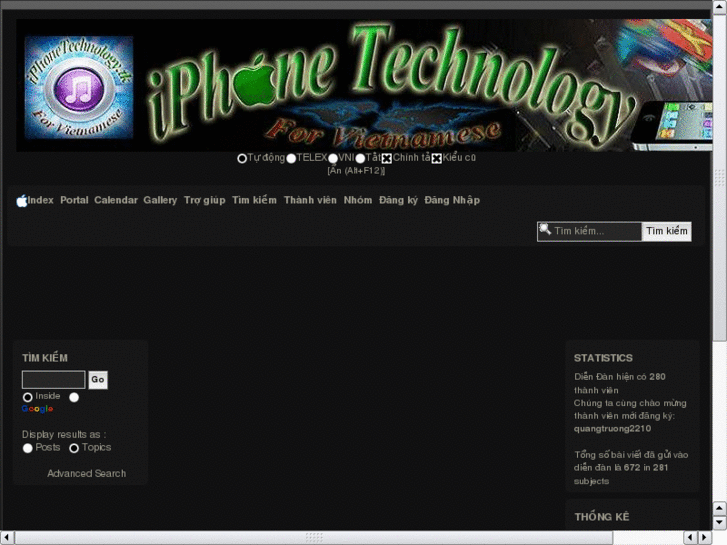The width and height of the screenshot is (727, 545).
Task: Click the [Ẩn (Alt+F12)] hide link
Action: tap(356, 170)
